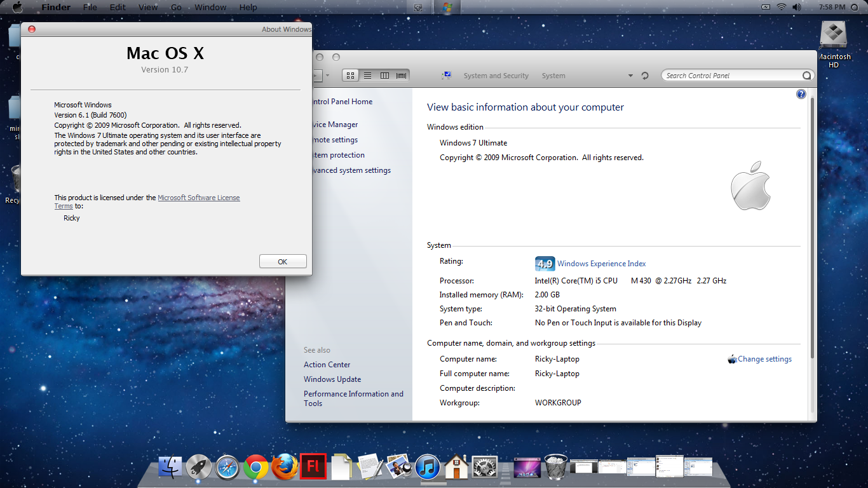Open the File menu
Viewport: 868px width, 488px height.
pyautogui.click(x=90, y=8)
